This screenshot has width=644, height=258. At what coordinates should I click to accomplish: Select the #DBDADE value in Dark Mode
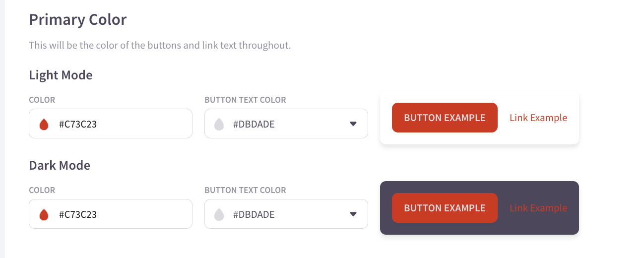click(254, 214)
